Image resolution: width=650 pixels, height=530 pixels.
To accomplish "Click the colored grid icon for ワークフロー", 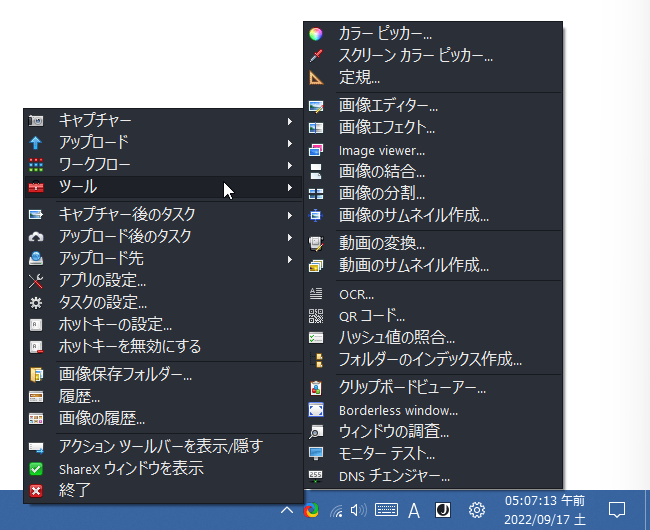I will click(x=36, y=165).
